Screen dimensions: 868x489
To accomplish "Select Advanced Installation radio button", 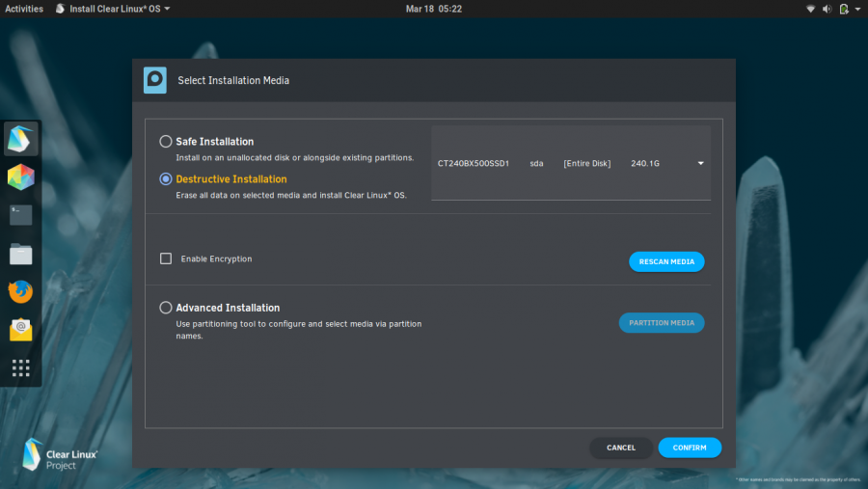I will point(166,308).
